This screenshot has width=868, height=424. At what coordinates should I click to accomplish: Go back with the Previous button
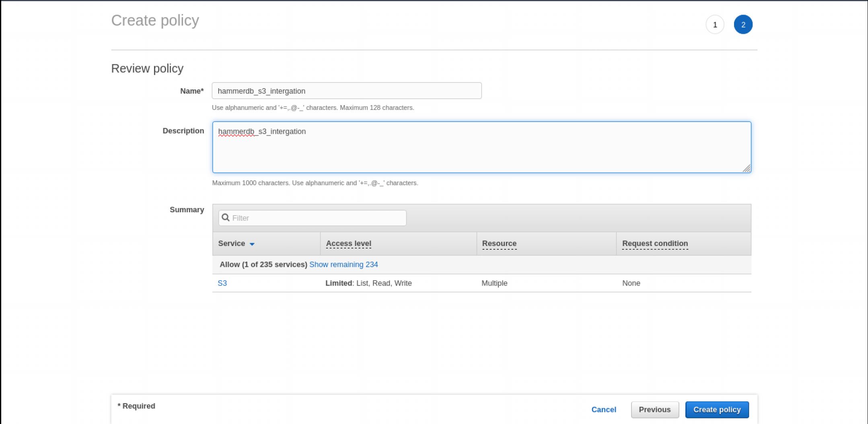tap(654, 410)
